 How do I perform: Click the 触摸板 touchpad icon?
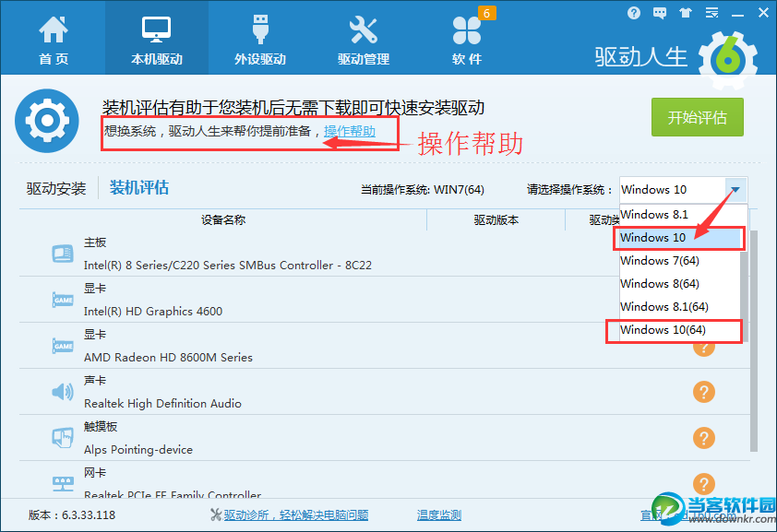click(63, 438)
